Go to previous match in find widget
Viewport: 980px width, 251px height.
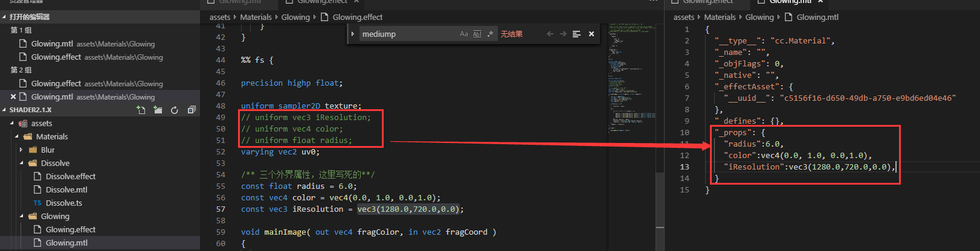[550, 34]
